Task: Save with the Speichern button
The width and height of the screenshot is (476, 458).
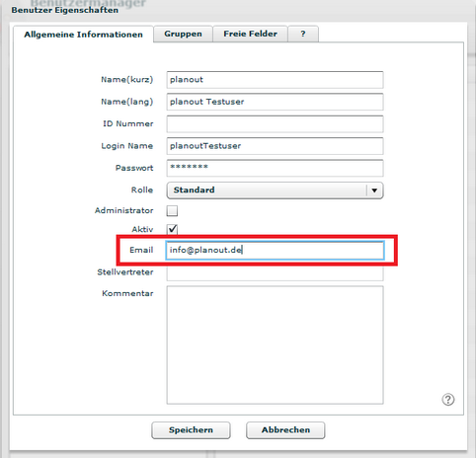Action: (191, 430)
